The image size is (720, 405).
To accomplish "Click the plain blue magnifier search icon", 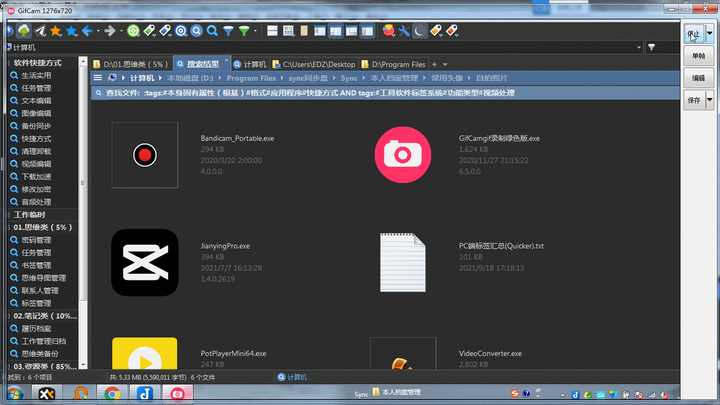I will pyautogui.click(x=212, y=31).
